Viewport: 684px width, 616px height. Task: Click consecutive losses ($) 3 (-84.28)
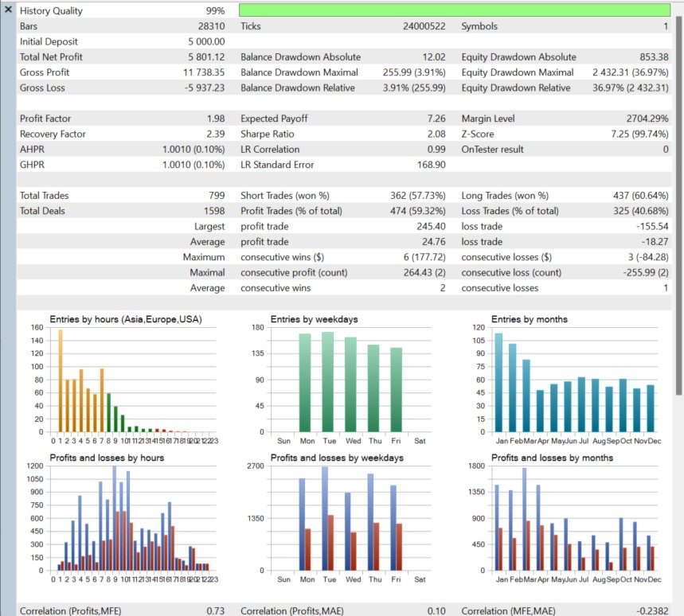(x=649, y=257)
